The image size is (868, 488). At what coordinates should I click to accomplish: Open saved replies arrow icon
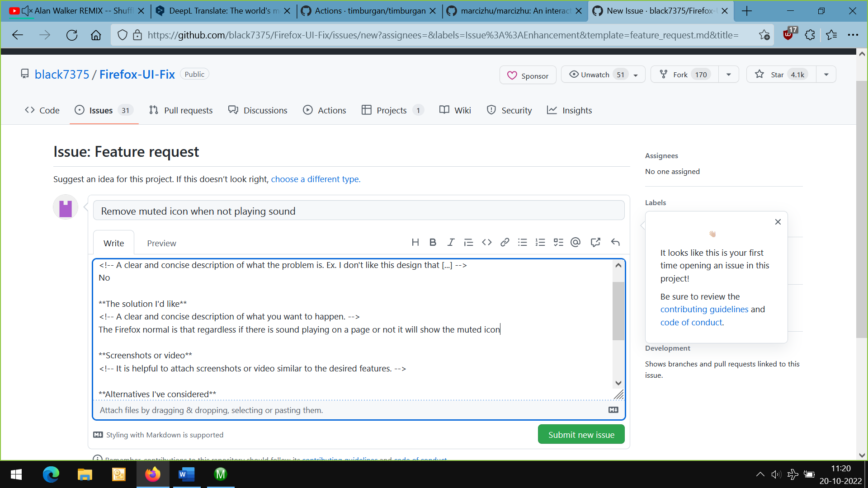pyautogui.click(x=615, y=243)
